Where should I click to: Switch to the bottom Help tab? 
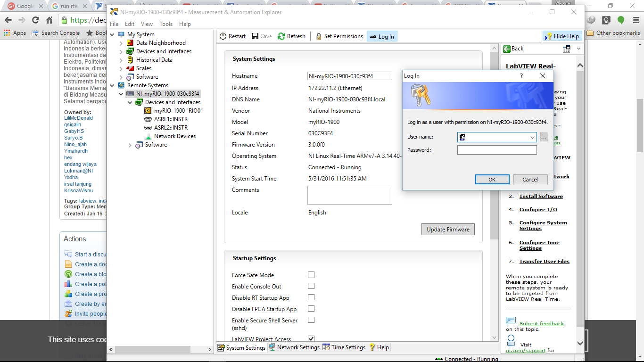[379, 347]
